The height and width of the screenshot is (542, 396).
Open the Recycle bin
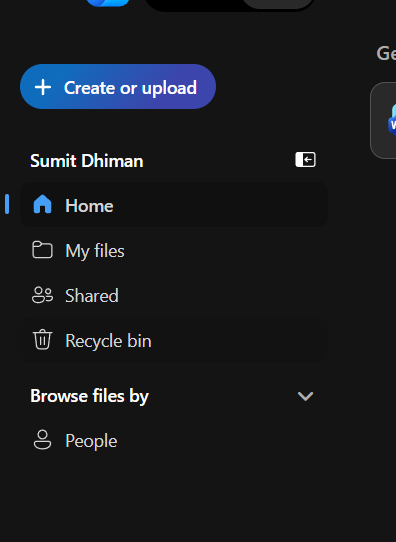[x=174, y=340]
